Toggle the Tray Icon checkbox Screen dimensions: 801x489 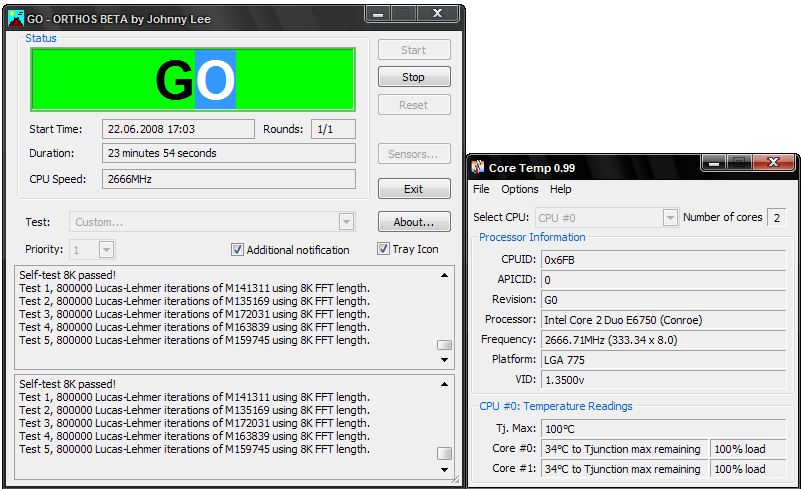[x=383, y=249]
